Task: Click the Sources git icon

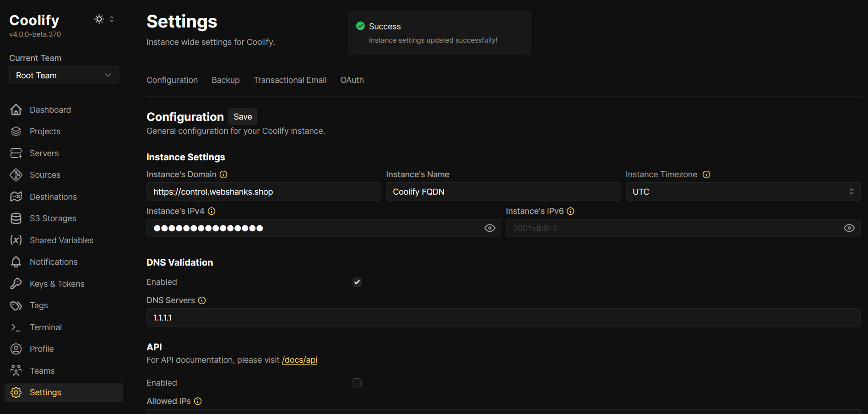Action: 16,175
